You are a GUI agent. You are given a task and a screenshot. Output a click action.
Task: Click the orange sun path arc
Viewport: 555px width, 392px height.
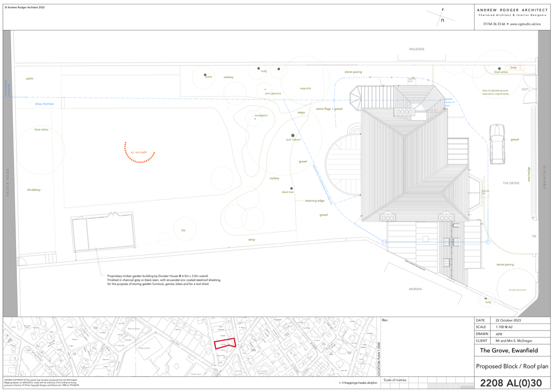coord(139,153)
